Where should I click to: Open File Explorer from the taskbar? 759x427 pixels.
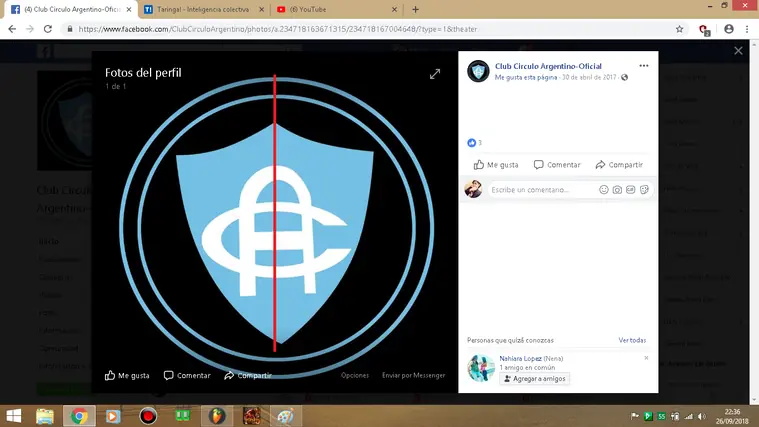click(45, 416)
